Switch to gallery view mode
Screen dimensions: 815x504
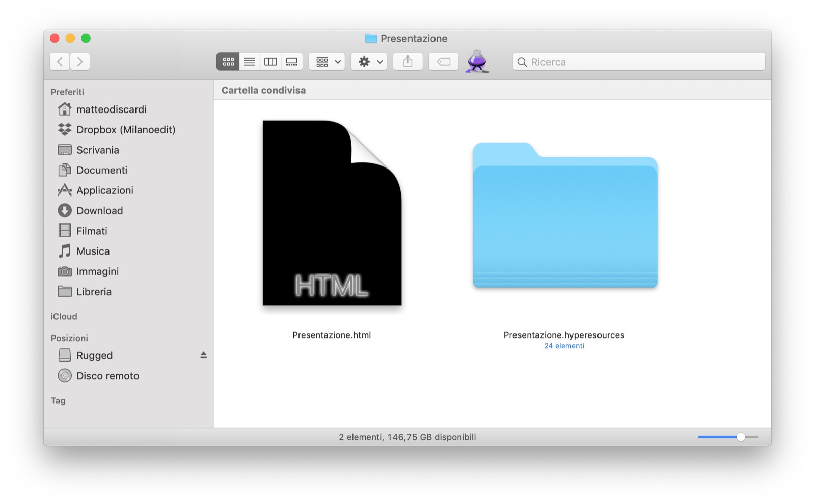tap(292, 62)
